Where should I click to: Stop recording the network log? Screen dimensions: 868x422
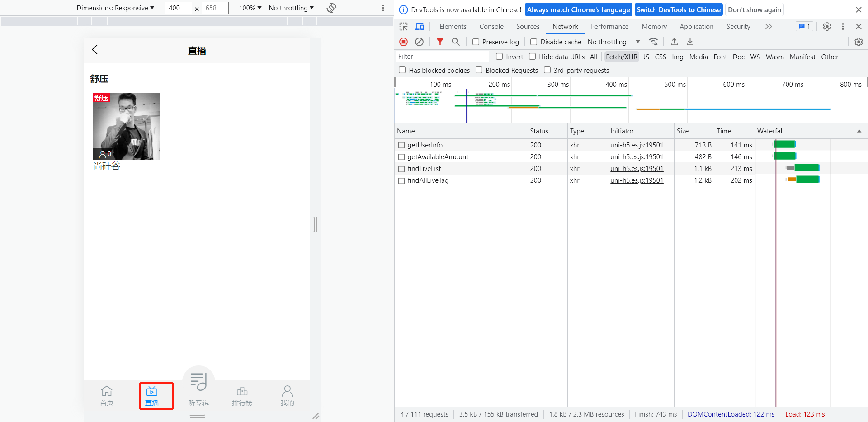(404, 42)
